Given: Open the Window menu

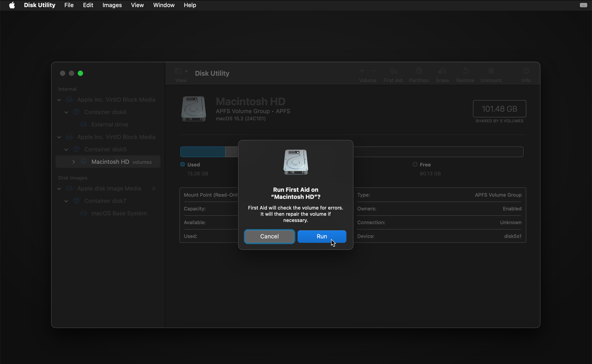Looking at the screenshot, I should click(x=164, y=5).
